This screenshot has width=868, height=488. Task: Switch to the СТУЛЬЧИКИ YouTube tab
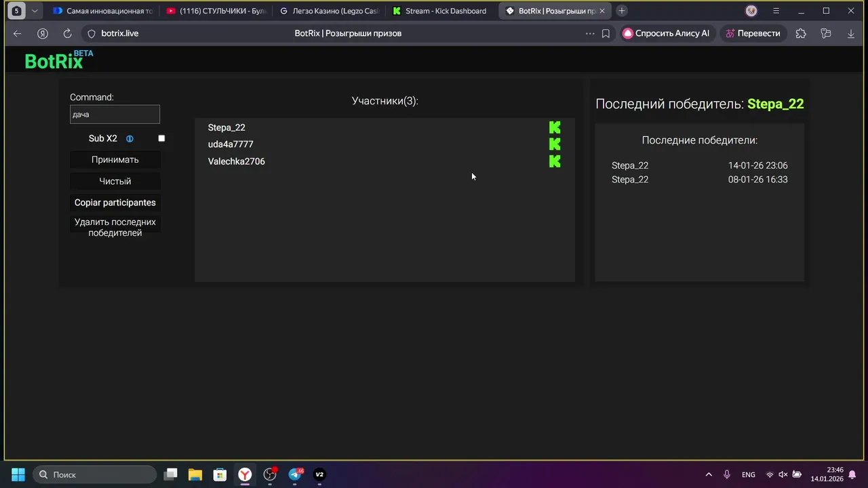215,11
